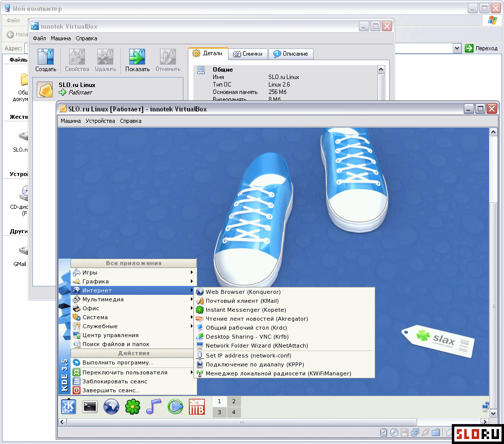Expand the Мультимедиа submenu
Viewport: 504px width, 444px height.
(133, 299)
